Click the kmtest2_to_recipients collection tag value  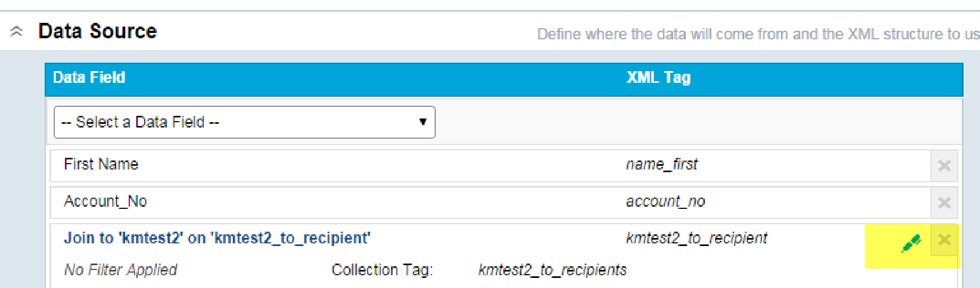click(552, 270)
